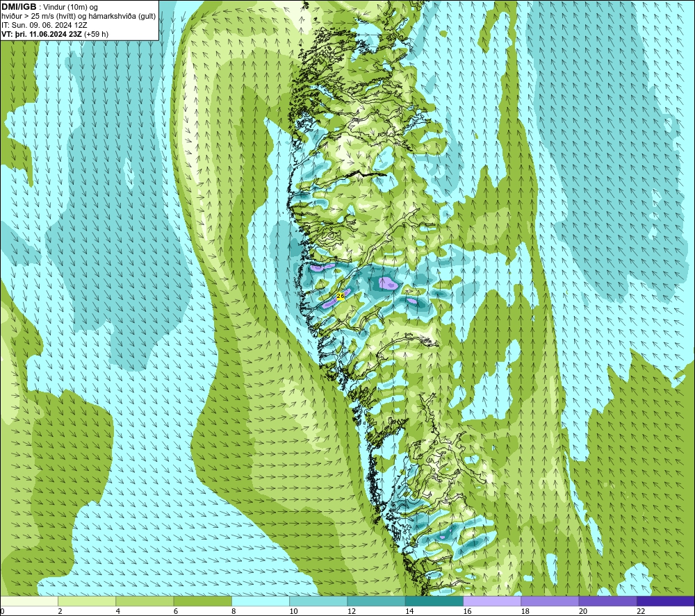Click the 20-22 m/s violet swatch
Image resolution: width=695 pixels, height=616 pixels.
607,601
